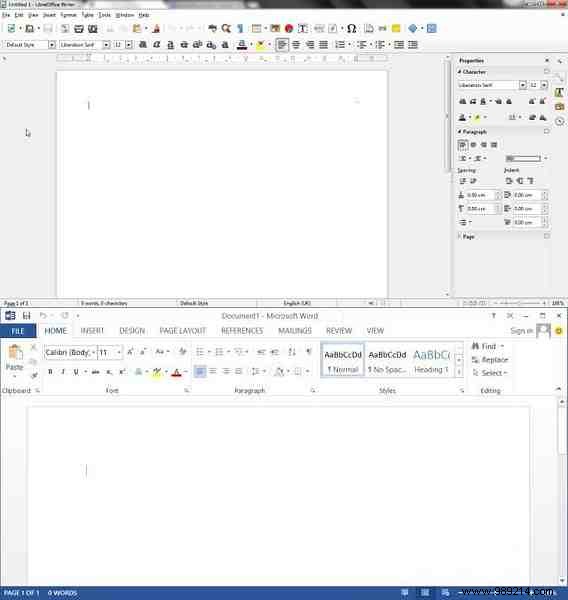Open the PAGE LAYOUT tab in Word
The height and width of the screenshot is (600, 568).
tap(183, 331)
